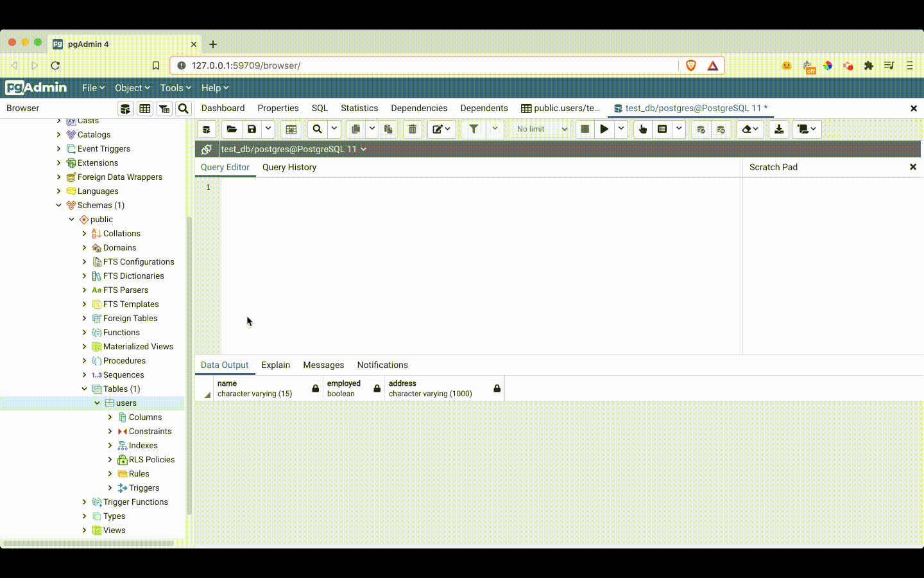Click the Explain Analyze list icon
The width and height of the screenshot is (924, 578).
(662, 129)
